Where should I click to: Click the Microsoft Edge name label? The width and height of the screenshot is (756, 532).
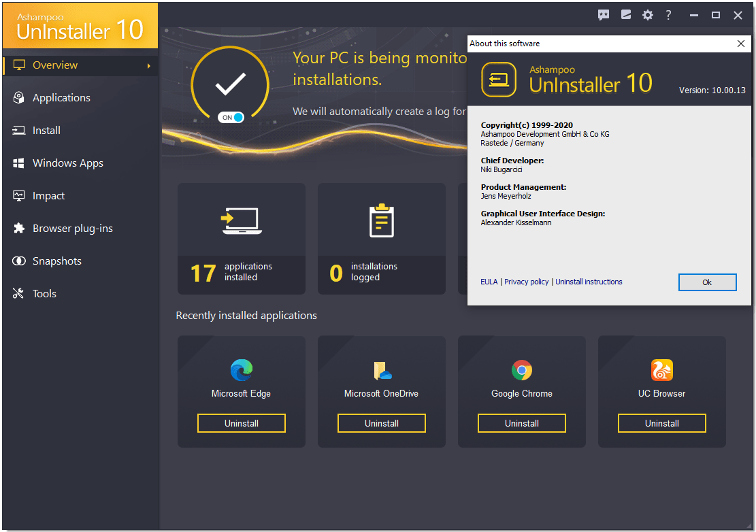click(241, 394)
